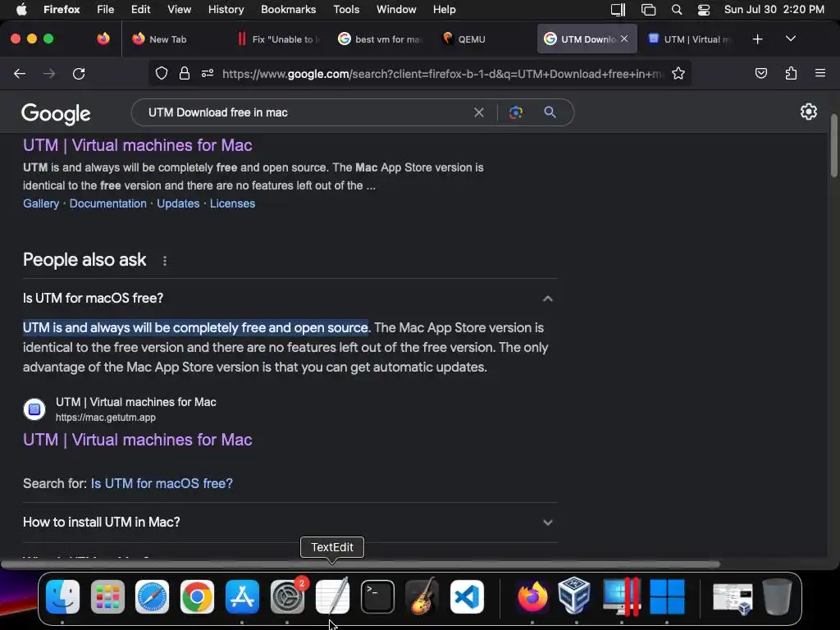Launch Google Chrome from the dock
840x630 pixels.
(x=197, y=597)
